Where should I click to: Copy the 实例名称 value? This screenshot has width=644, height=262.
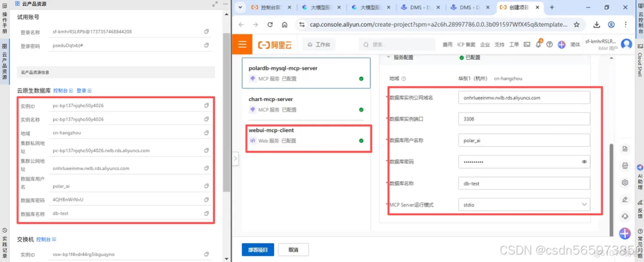(x=207, y=119)
